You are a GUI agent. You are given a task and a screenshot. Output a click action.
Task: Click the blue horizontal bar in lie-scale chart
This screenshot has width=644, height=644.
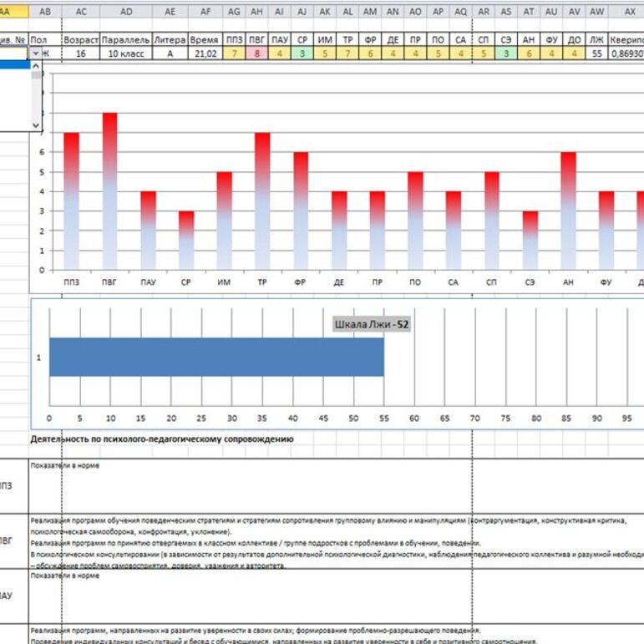point(216,357)
